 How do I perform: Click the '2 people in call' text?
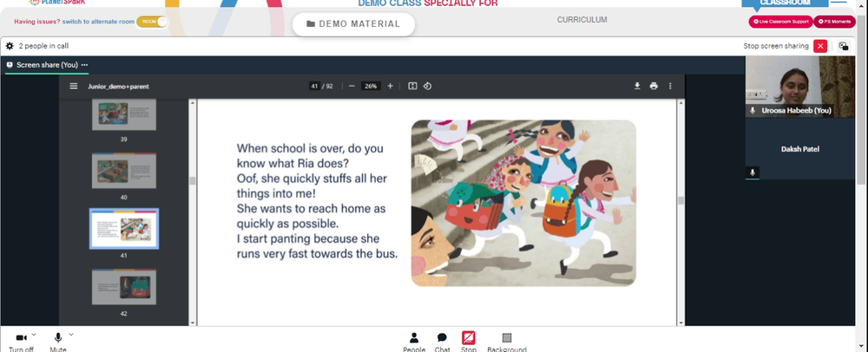[43, 46]
